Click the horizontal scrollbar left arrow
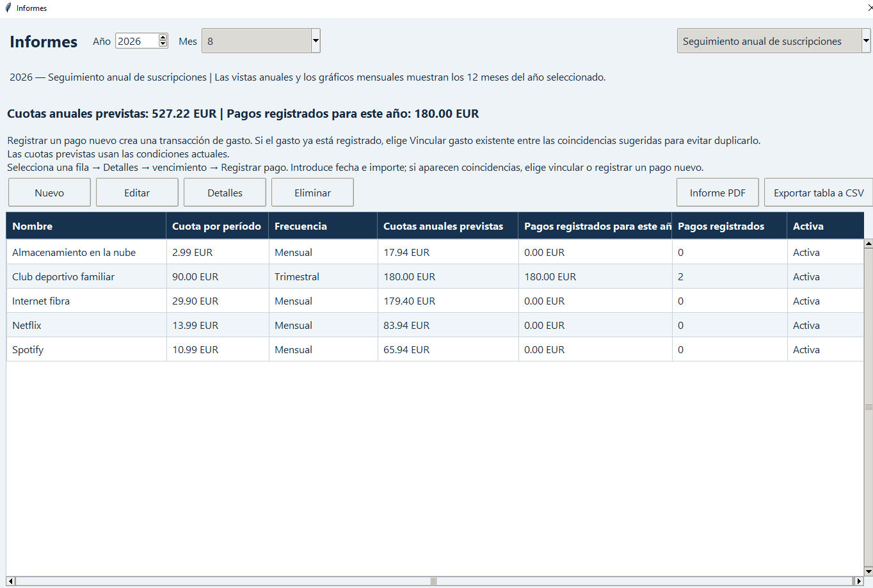The width and height of the screenshot is (873, 588). pos(11,581)
